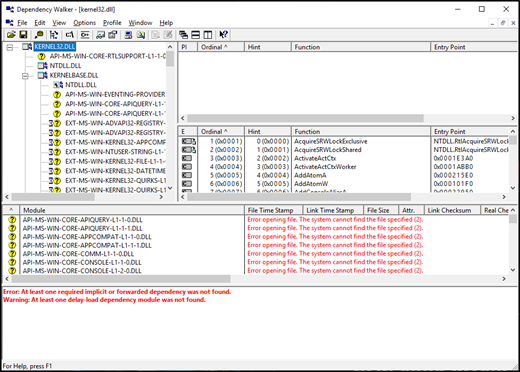The image size is (520, 372).
Task: Open the Options menu
Action: 84,23
